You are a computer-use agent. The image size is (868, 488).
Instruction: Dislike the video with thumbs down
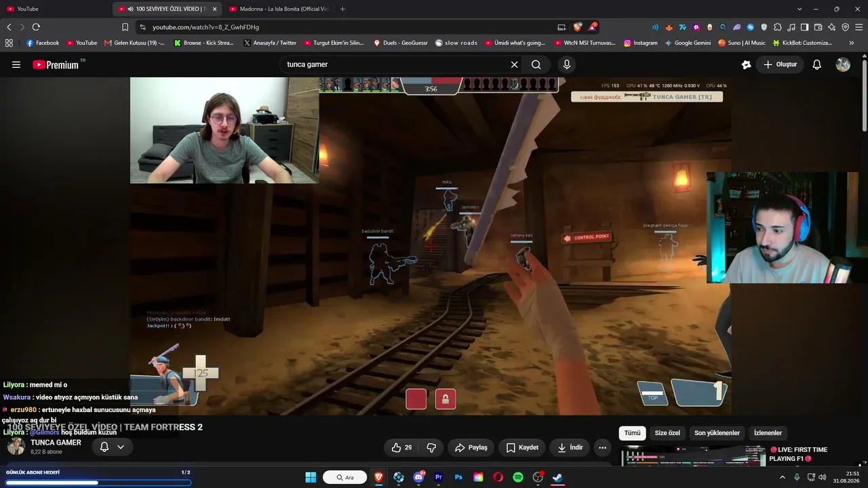pyautogui.click(x=431, y=447)
